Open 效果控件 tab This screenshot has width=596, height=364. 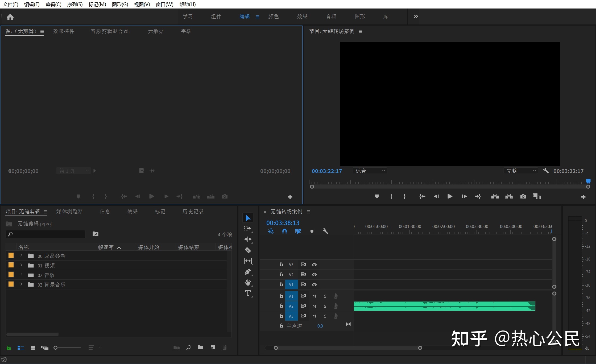pyautogui.click(x=64, y=31)
